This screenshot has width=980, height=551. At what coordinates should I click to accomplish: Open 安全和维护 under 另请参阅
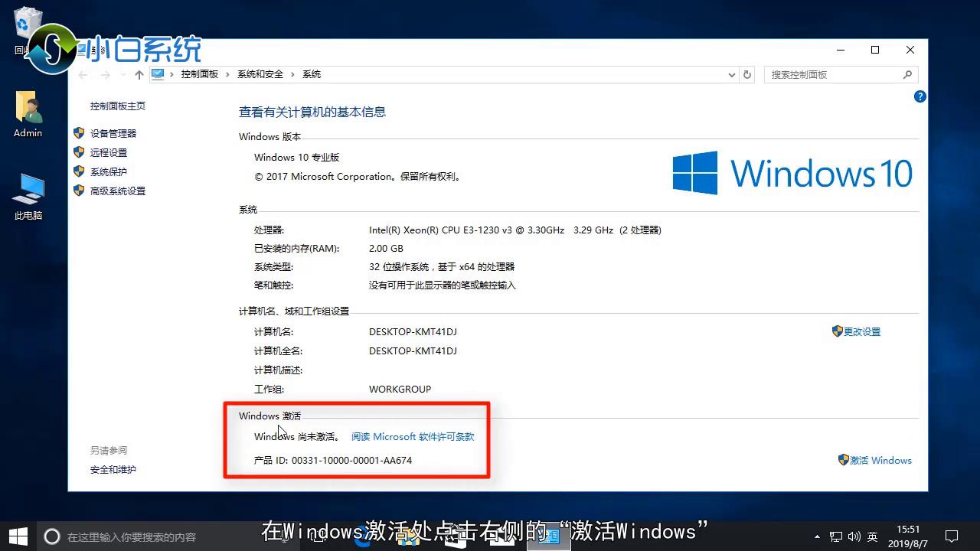[113, 470]
